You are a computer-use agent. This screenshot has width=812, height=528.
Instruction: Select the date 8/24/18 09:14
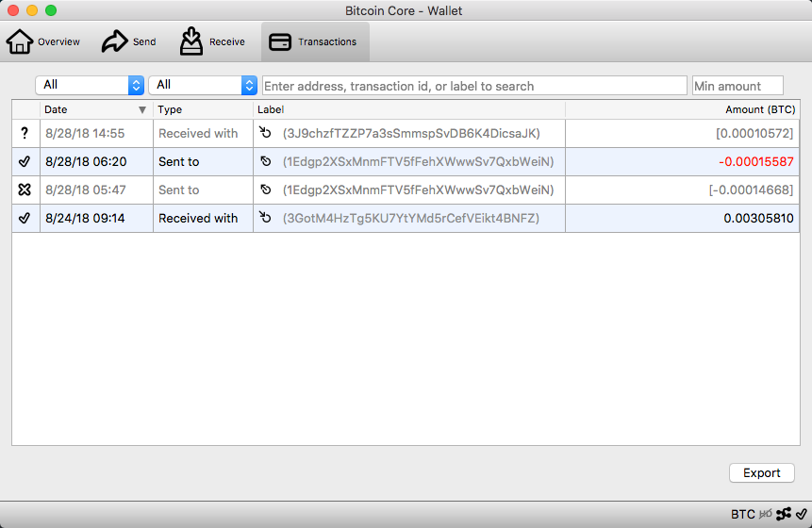coord(85,218)
